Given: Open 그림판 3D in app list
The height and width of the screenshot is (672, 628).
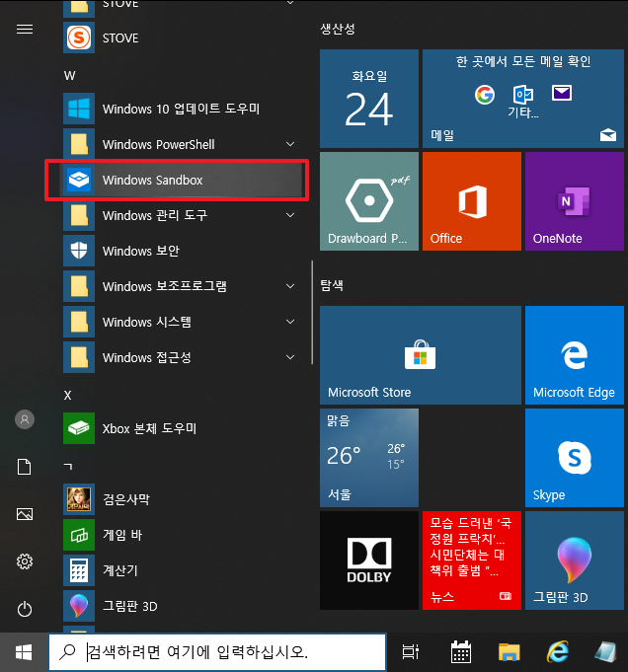Looking at the screenshot, I should [x=183, y=606].
